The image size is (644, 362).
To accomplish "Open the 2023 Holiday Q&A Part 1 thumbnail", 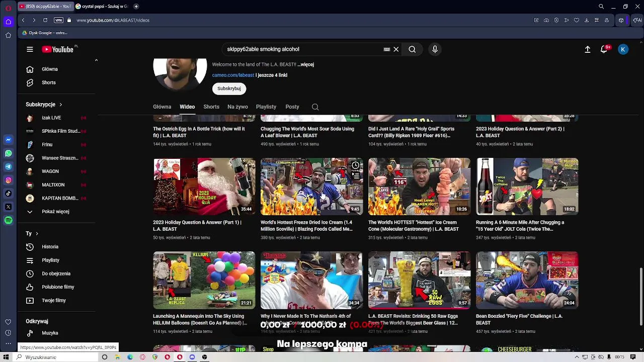I will coord(204,187).
